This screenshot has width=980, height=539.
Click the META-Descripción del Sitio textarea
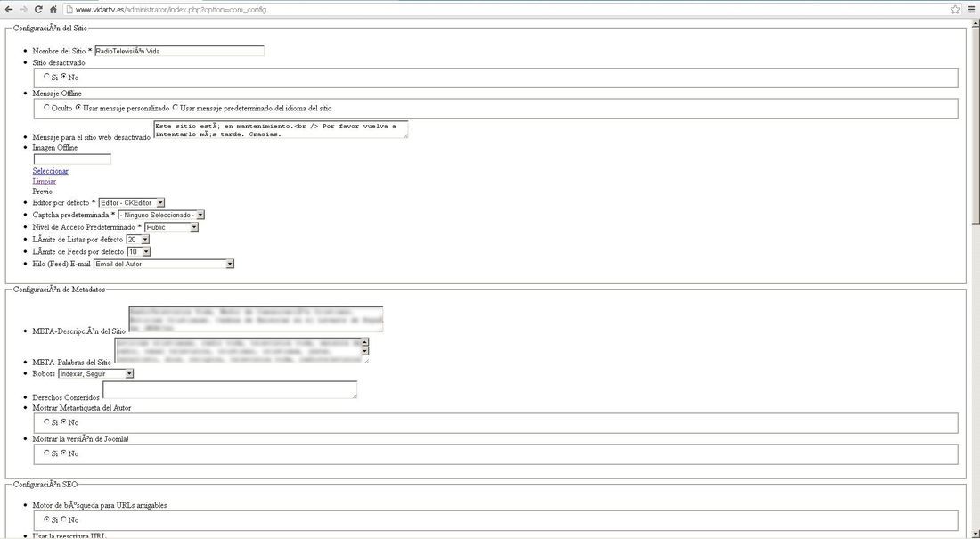click(x=256, y=319)
